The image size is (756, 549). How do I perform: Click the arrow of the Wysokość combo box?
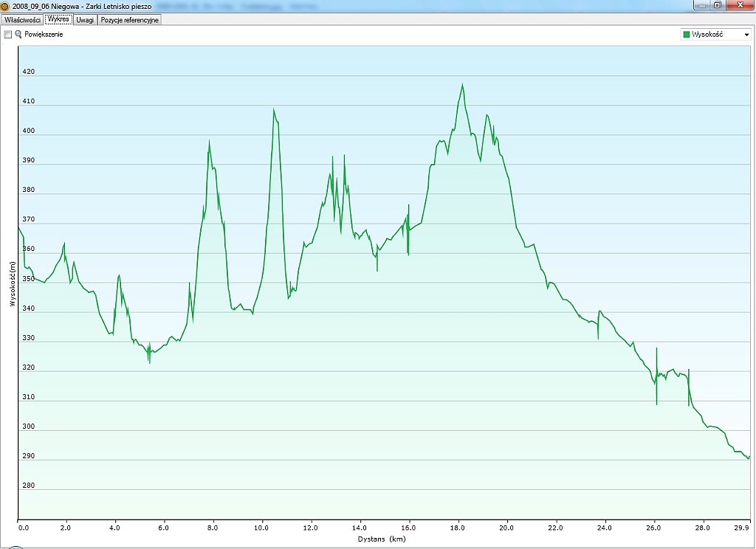click(x=746, y=35)
